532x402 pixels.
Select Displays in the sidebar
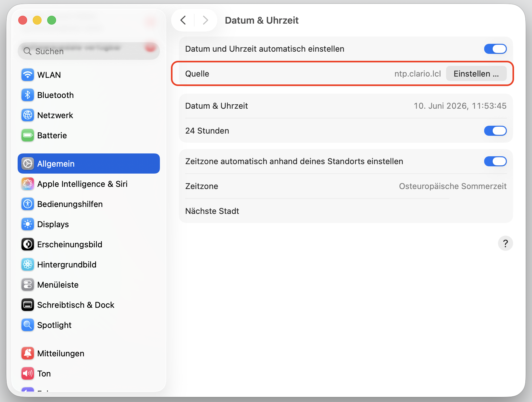[x=89, y=224]
